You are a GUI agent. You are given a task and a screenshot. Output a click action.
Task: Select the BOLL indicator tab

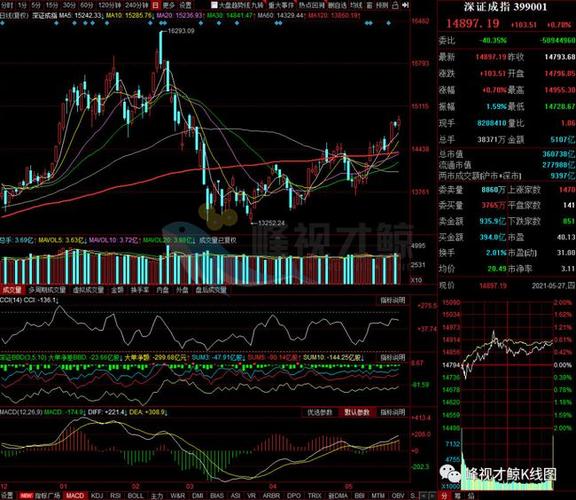point(135,496)
